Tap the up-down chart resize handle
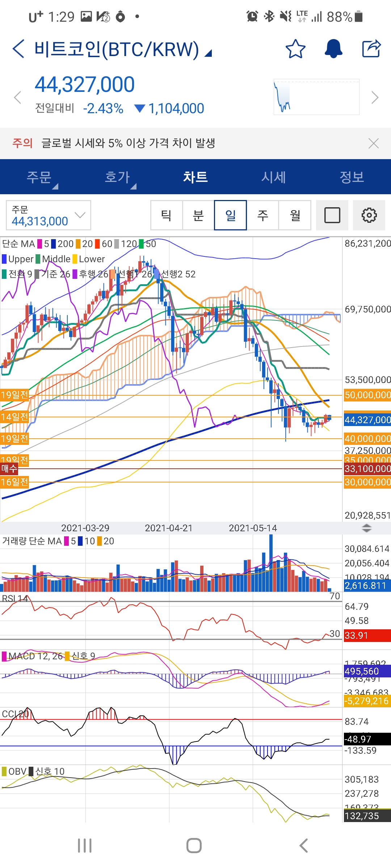Viewport: 391px width, 868px height. pos(367,528)
